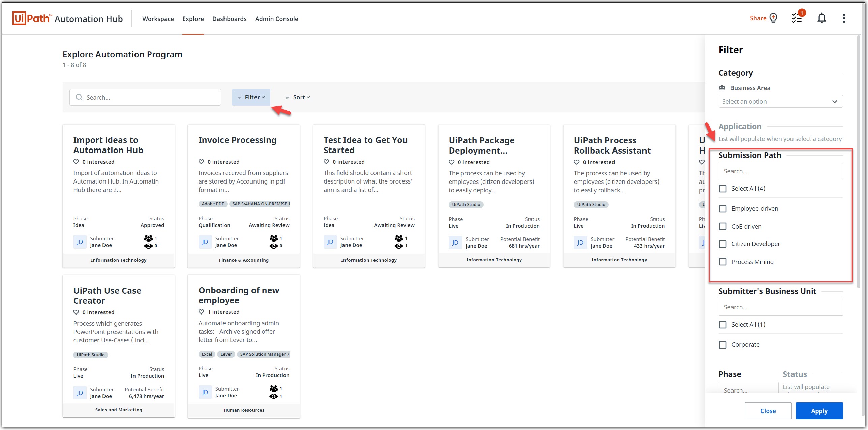Check the Employee-driven submission path
Viewport: 868px width, 430px height.
click(x=723, y=209)
